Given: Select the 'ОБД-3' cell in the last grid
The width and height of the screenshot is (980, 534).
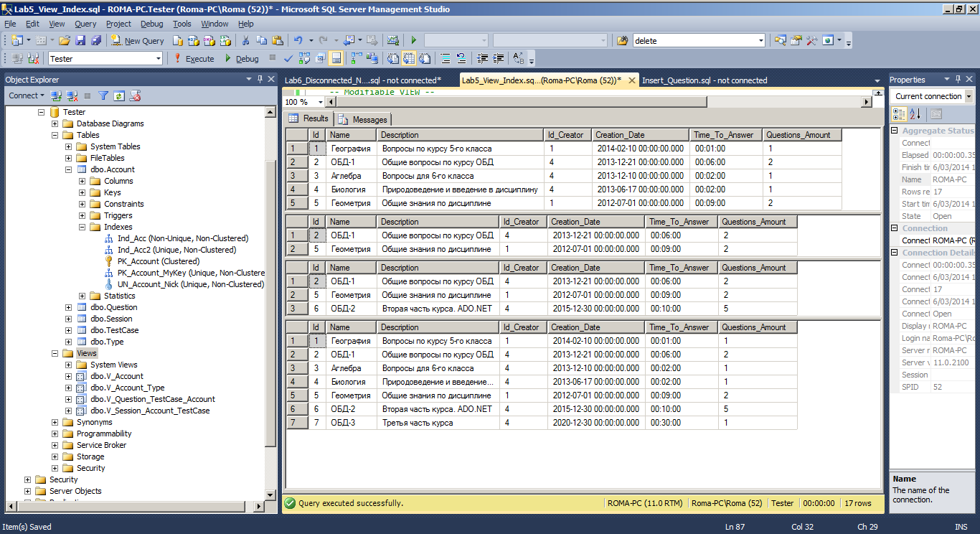Looking at the screenshot, I should click(351, 423).
